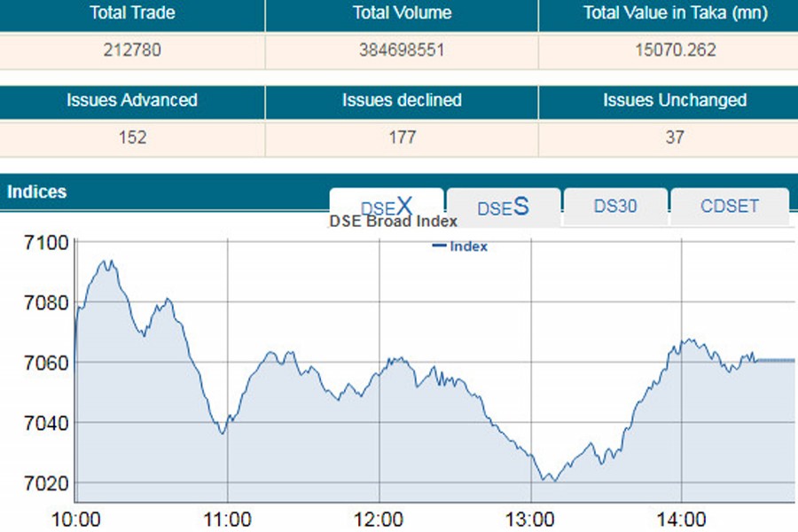Select the Issues Advanced header cell
The width and height of the screenshot is (798, 532).
coord(132,100)
